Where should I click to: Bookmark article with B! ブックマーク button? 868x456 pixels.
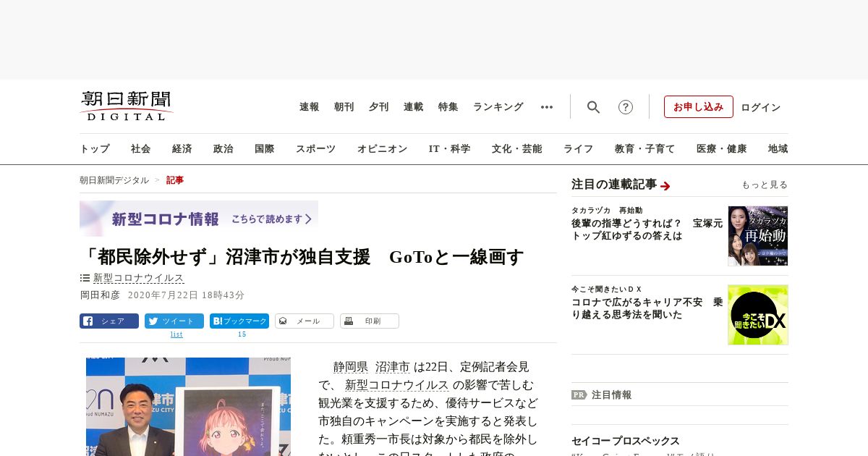(x=239, y=321)
